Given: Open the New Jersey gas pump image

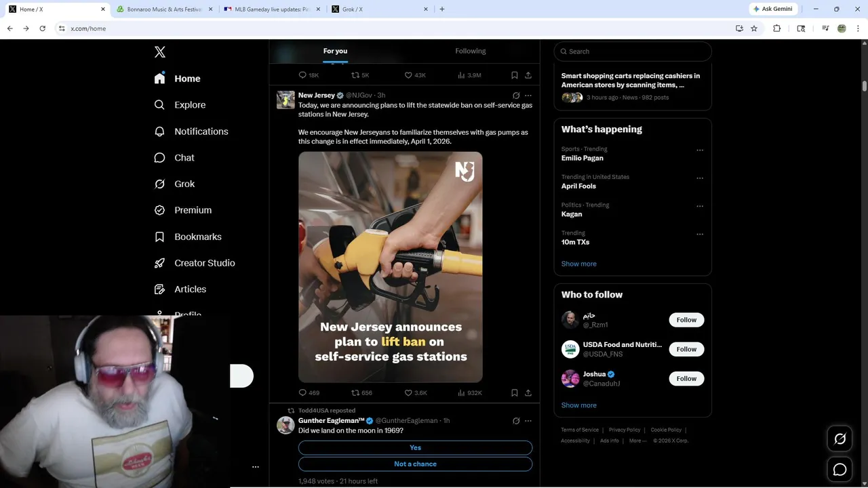Looking at the screenshot, I should tap(391, 267).
